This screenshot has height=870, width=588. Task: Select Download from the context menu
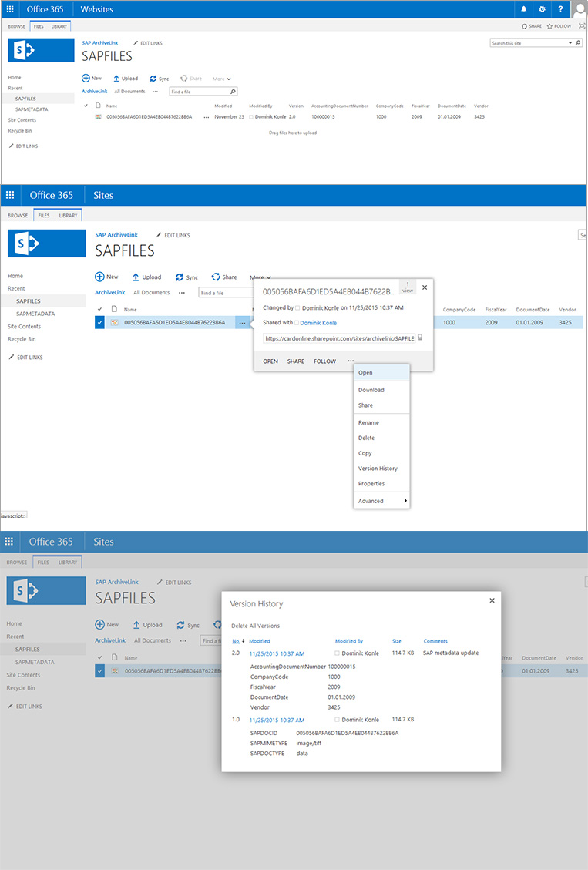click(381, 390)
